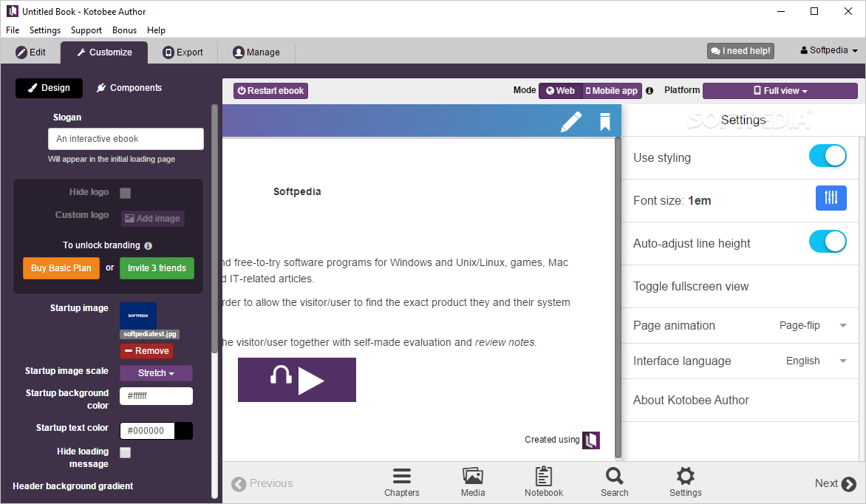Click the softpediatest.jpg startup image thumbnail
The image size is (866, 504).
pyautogui.click(x=138, y=316)
